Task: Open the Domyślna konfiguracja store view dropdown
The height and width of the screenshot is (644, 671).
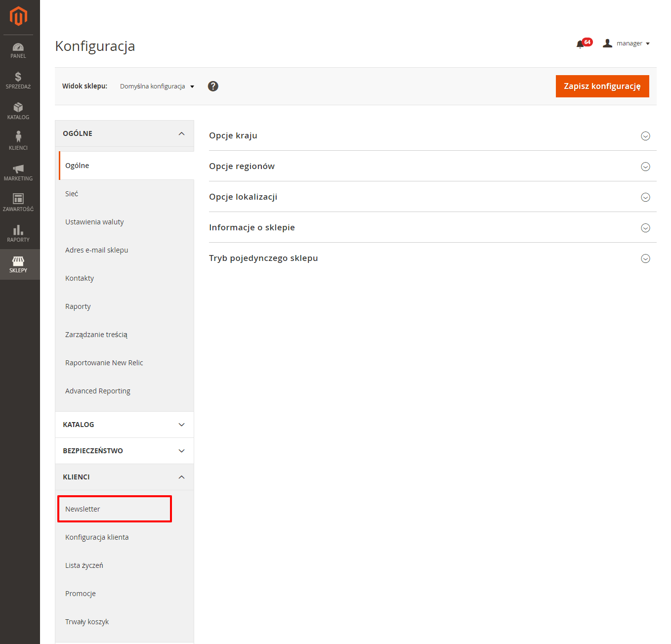Action: click(x=157, y=86)
